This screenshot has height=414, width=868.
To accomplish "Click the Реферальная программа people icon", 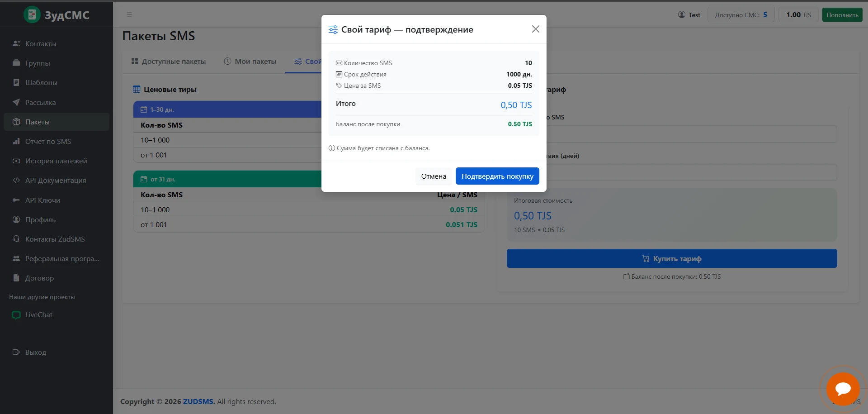I will [16, 258].
